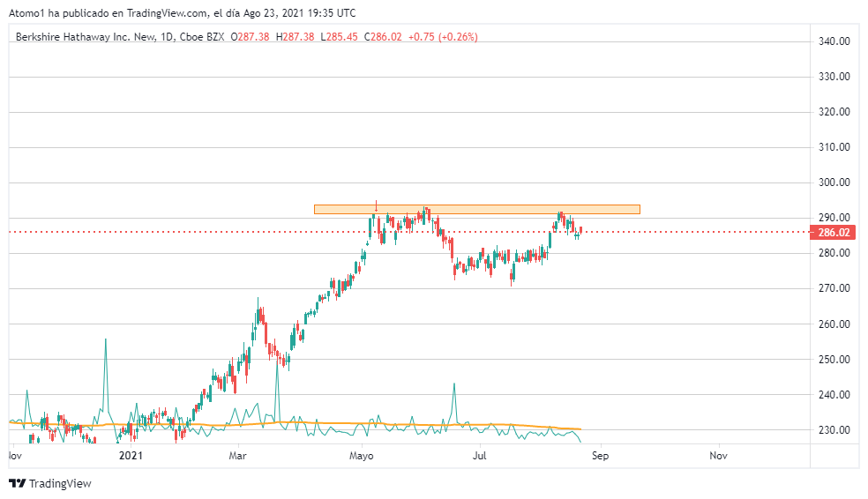Screen dimensions: 868x499
Task: Click the orange volume moving average line
Action: pos(295,424)
